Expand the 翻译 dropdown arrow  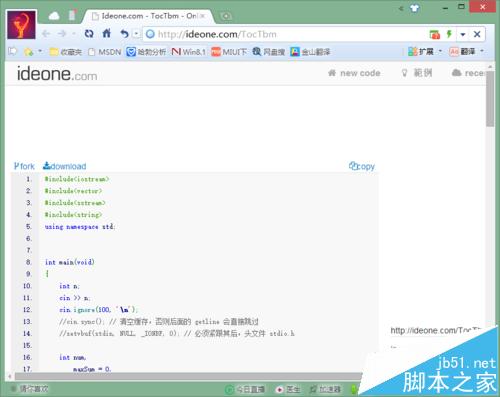click(482, 51)
